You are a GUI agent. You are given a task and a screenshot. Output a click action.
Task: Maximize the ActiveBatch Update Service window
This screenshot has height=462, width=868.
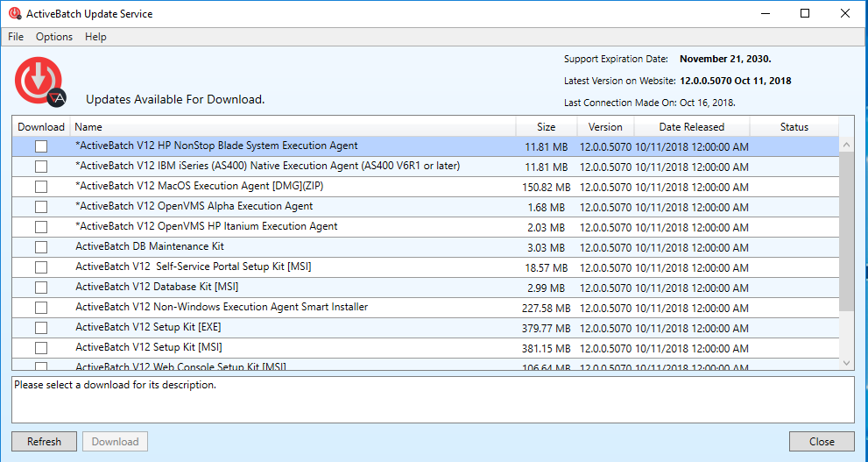click(806, 13)
